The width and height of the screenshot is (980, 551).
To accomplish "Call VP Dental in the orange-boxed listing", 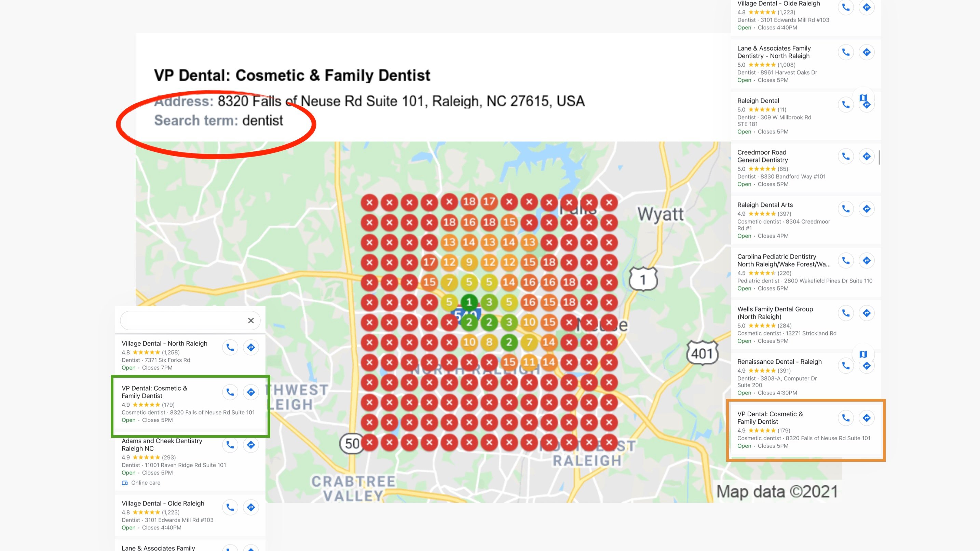I will point(845,417).
